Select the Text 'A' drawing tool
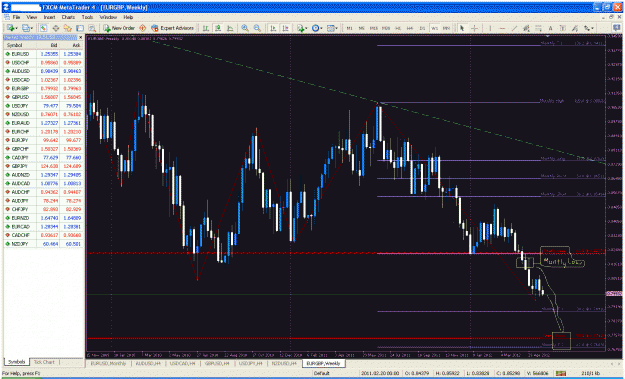This screenshot has height=379, width=625. [550, 28]
